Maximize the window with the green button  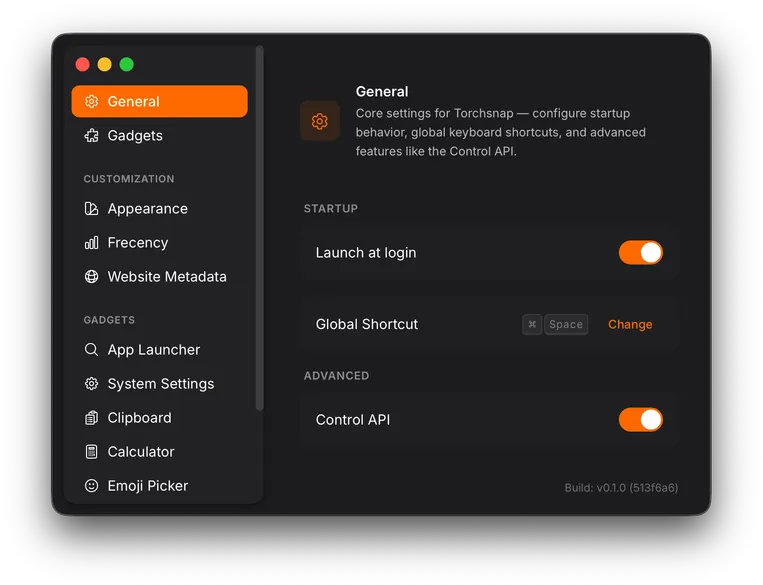pyautogui.click(x=127, y=64)
